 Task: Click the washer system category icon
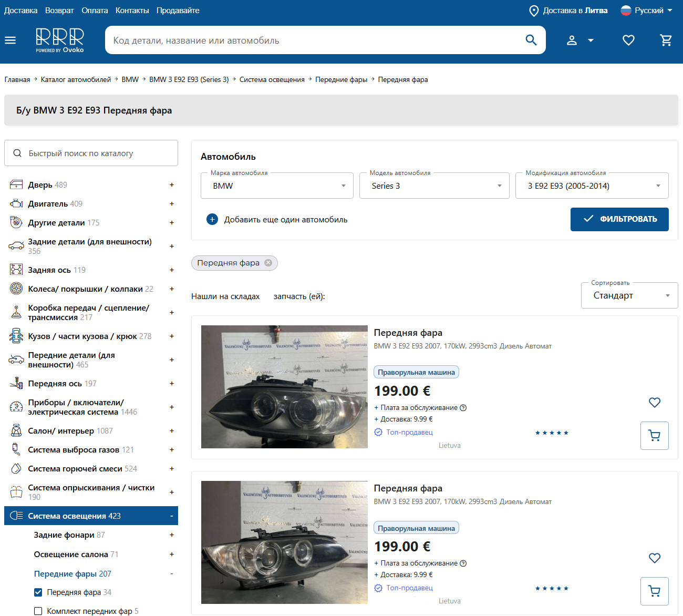pyautogui.click(x=16, y=492)
